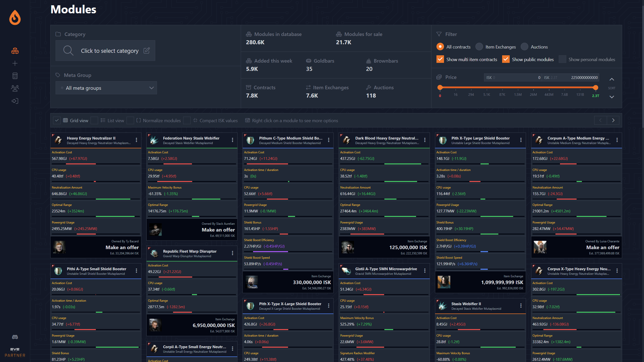
Task: Click the minimum ISK price input field
Action: coord(513,77)
